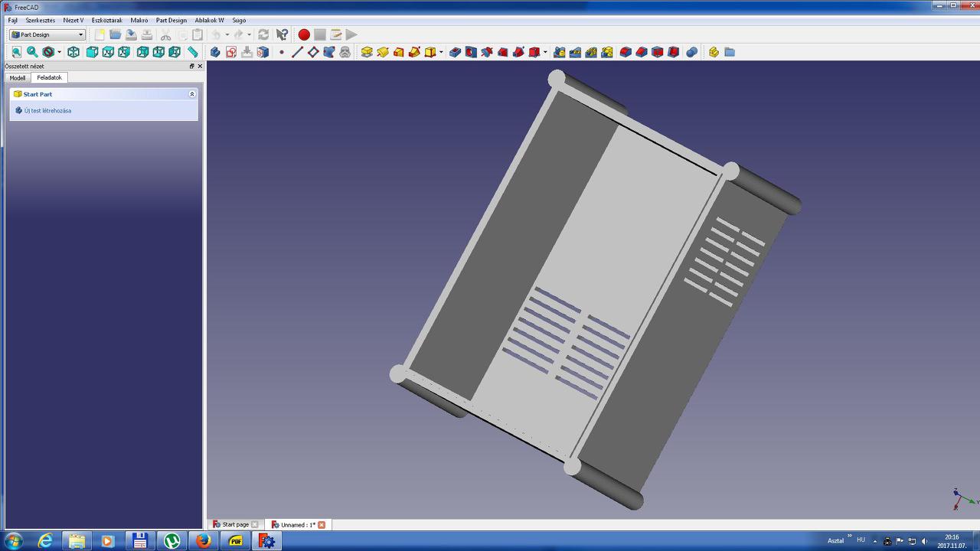Click the Subtractive loft icon
The height and width of the screenshot is (551, 980).
(x=503, y=52)
